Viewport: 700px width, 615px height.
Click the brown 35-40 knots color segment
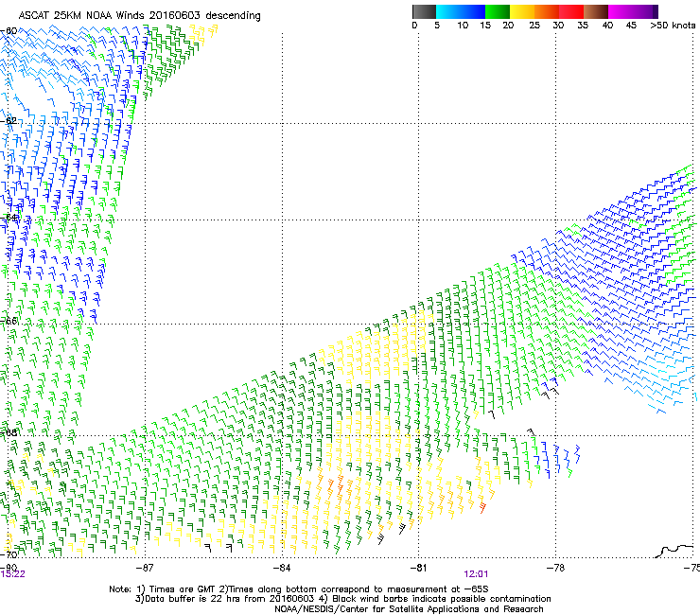coord(596,11)
